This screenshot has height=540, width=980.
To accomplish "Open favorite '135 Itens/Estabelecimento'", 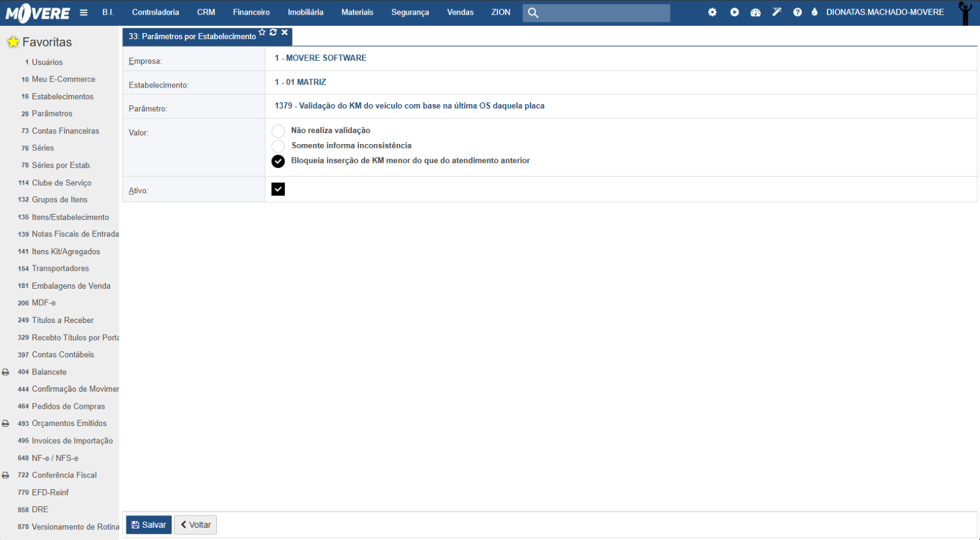I will pyautogui.click(x=63, y=217).
